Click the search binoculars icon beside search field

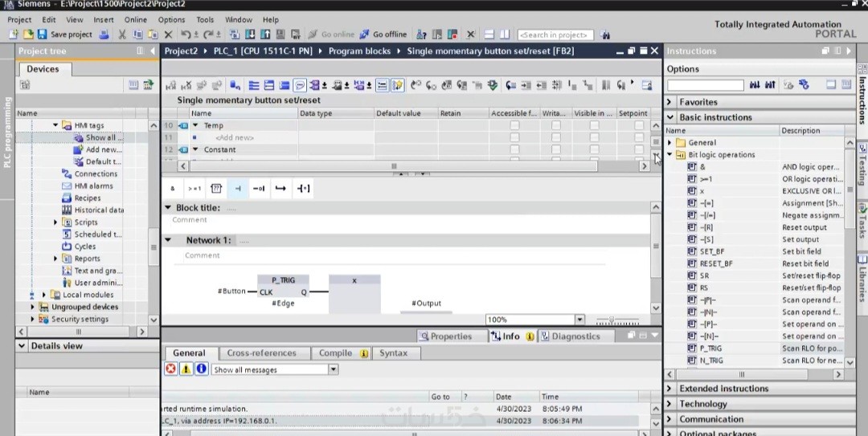tap(604, 35)
